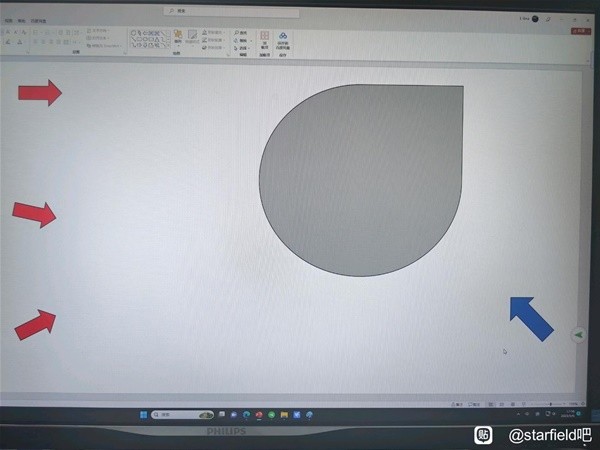600x450 pixels.
Task: Select the bottom red arrow
Action: tap(35, 324)
